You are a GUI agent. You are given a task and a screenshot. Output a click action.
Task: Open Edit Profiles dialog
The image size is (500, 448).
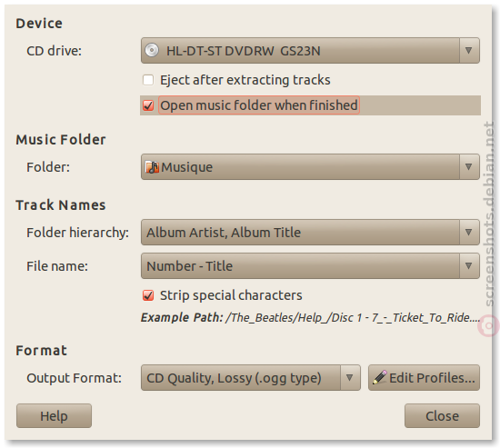(424, 377)
